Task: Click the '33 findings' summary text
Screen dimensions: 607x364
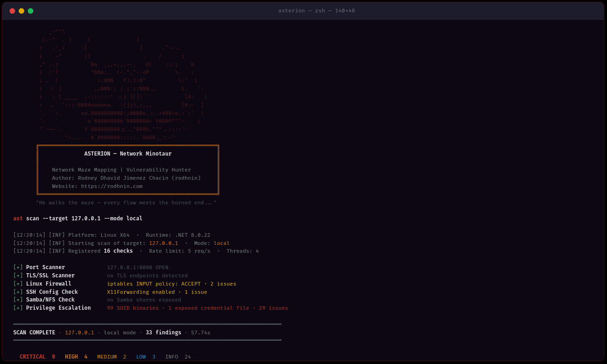Action: (x=163, y=333)
